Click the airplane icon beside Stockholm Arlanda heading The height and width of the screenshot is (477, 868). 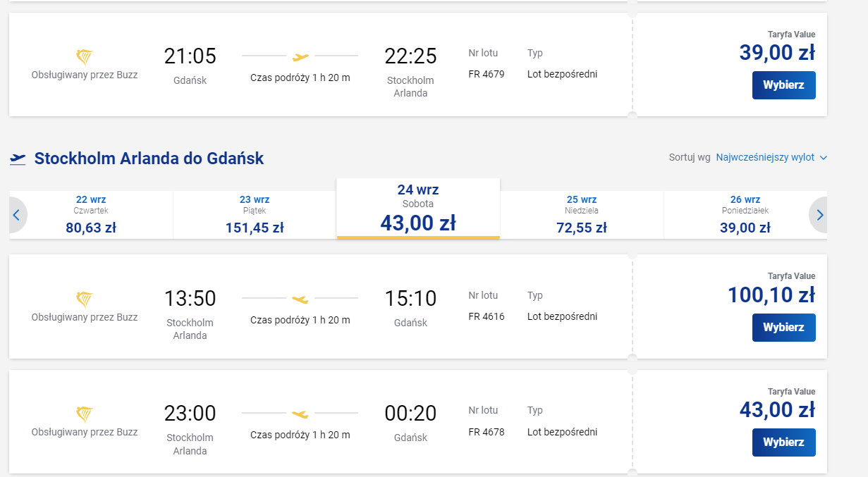click(18, 159)
